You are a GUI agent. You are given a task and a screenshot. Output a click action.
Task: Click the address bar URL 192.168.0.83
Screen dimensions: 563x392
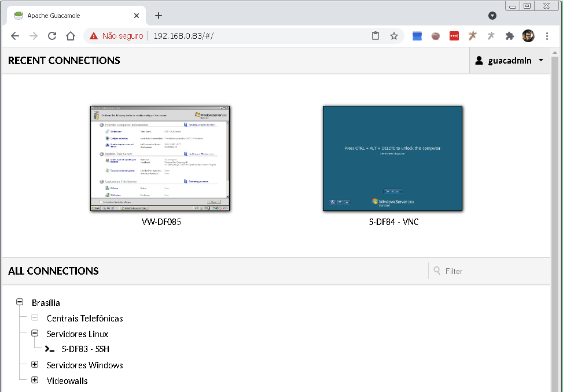(183, 36)
